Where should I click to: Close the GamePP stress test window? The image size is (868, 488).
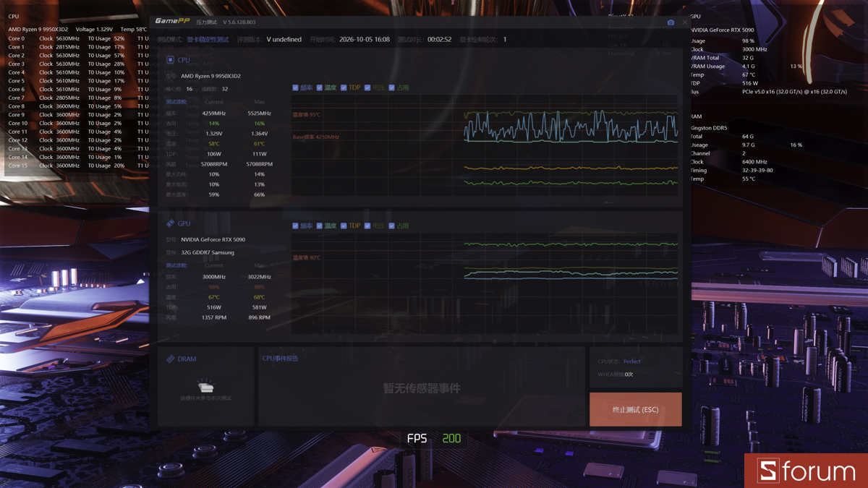(685, 22)
